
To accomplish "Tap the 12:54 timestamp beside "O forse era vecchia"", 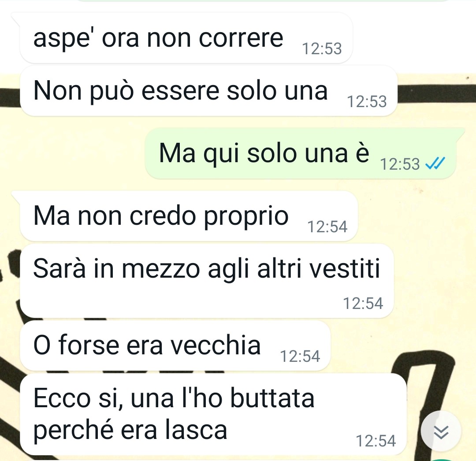I will [300, 356].
